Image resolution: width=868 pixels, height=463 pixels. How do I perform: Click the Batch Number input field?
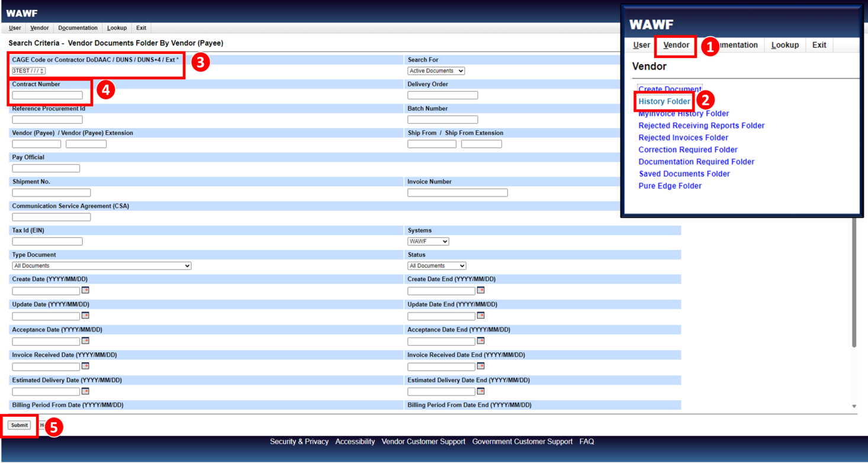tap(442, 120)
